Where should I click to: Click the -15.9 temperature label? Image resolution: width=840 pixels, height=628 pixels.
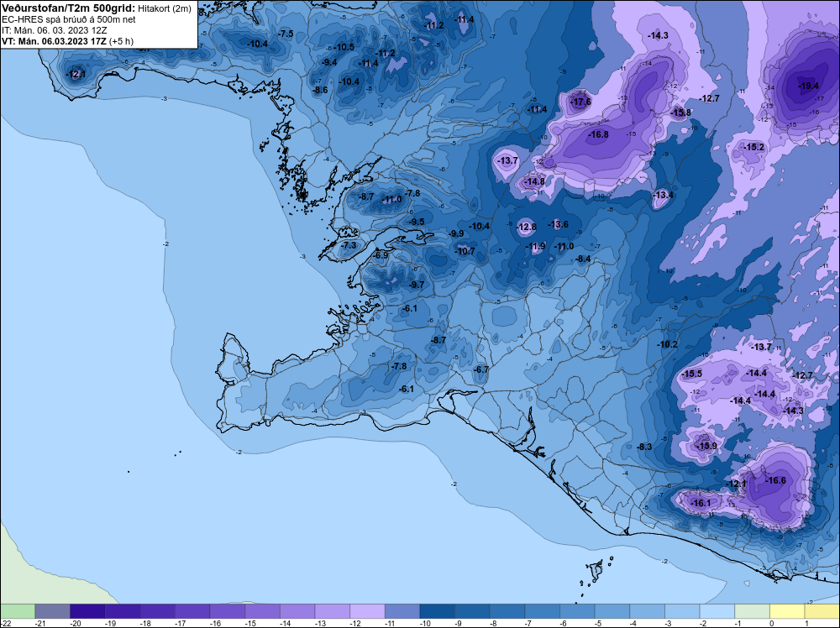tap(706, 446)
